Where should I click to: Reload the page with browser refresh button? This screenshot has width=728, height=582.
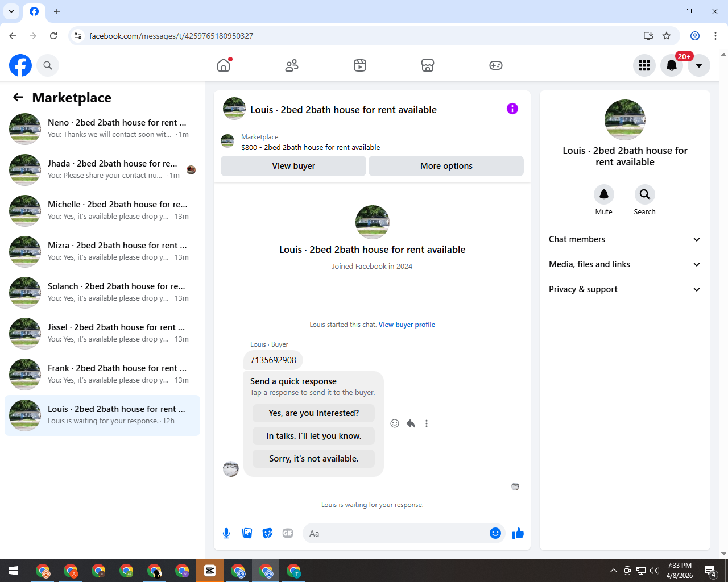[53, 36]
